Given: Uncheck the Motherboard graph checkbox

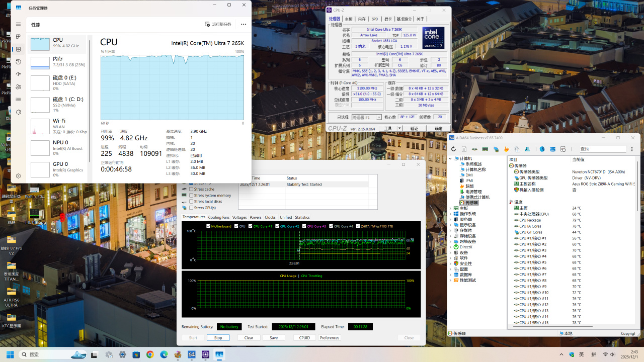Looking at the screenshot, I should click(x=208, y=226).
